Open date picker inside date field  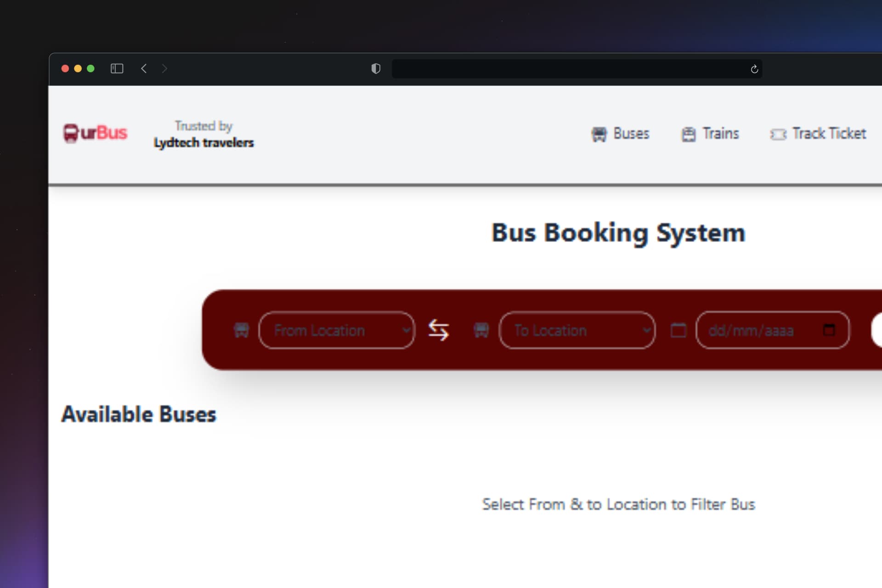tap(829, 330)
